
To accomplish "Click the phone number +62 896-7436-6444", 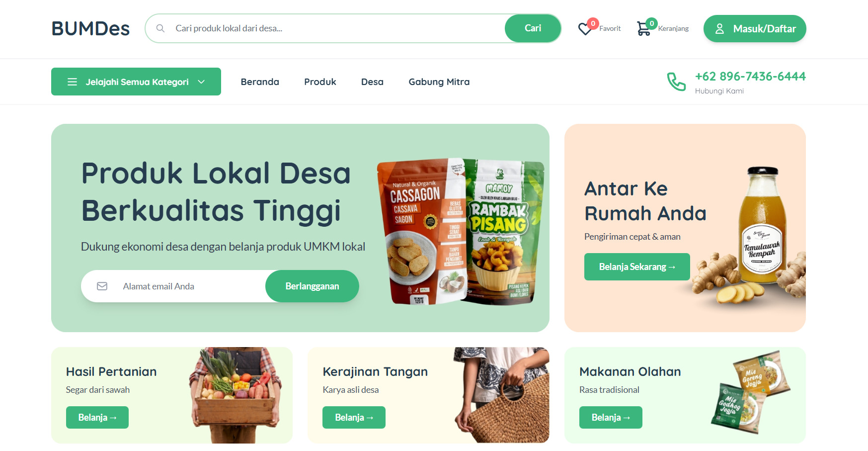I will [x=750, y=76].
